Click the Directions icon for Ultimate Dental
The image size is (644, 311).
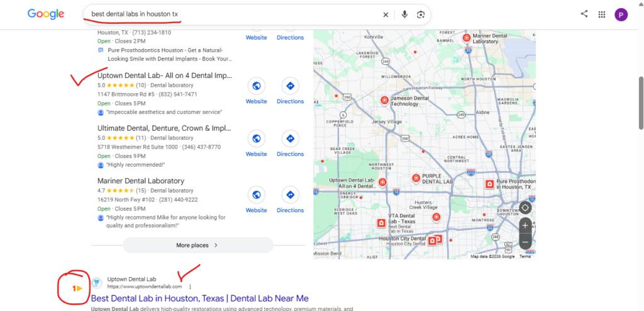click(x=290, y=139)
